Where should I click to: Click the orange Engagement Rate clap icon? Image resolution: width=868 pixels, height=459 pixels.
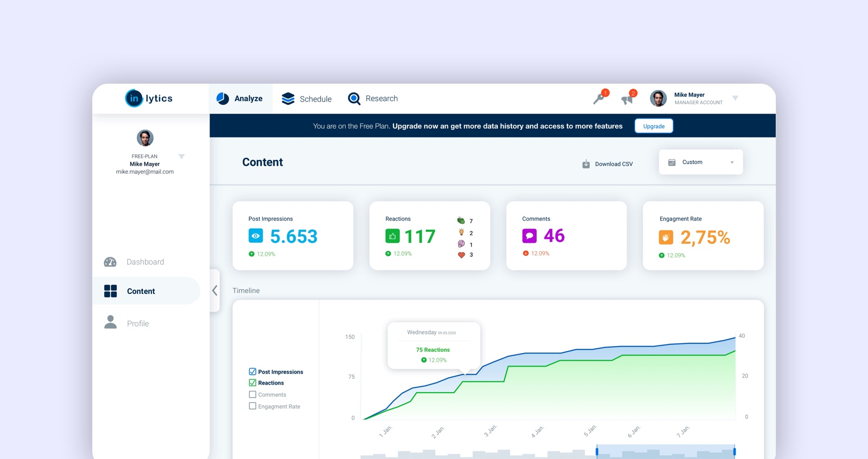666,237
